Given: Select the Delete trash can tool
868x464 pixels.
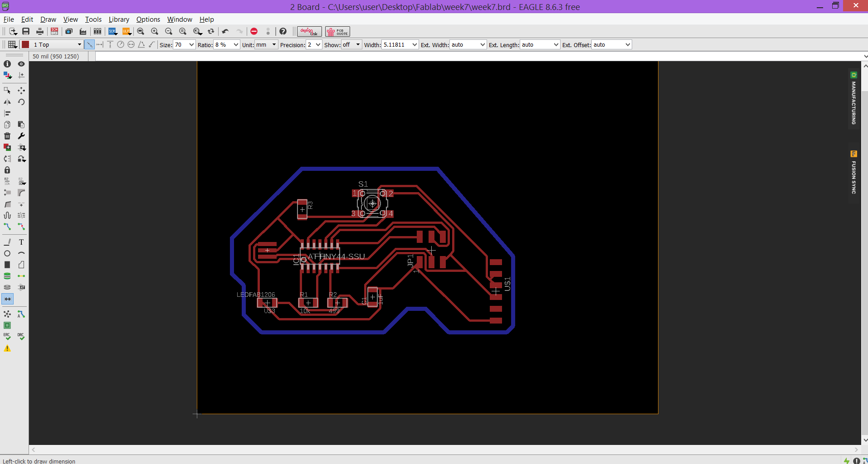Looking at the screenshot, I should 7,136.
